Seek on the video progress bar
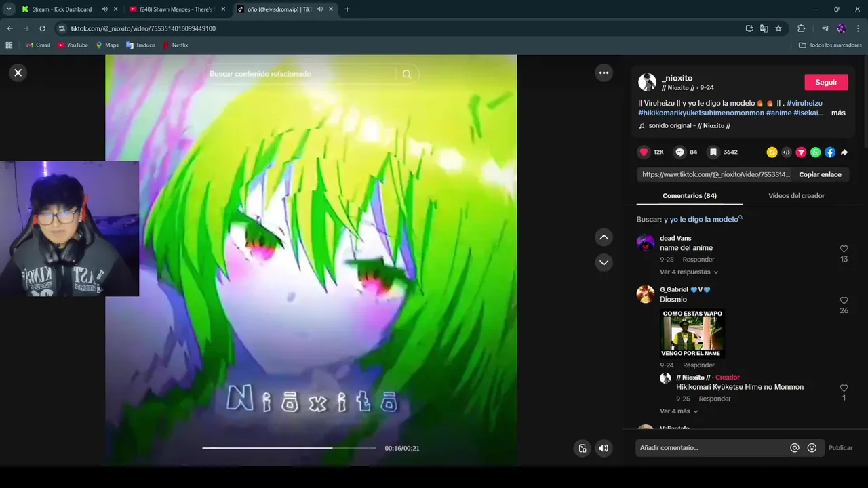 289,448
